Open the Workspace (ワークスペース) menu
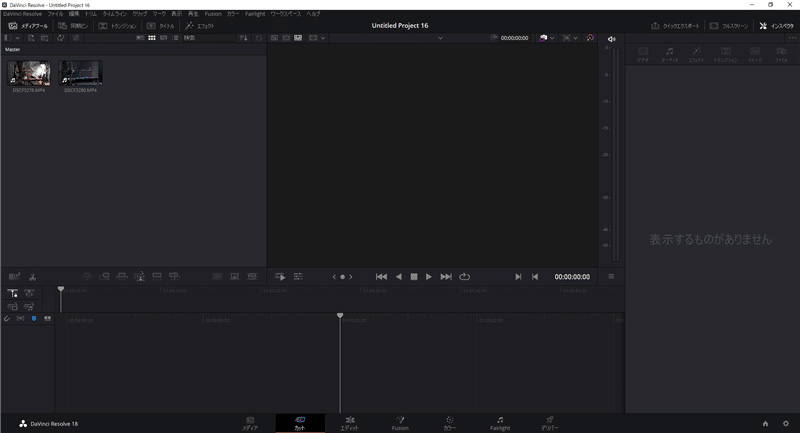The width and height of the screenshot is (800, 433). [286, 14]
